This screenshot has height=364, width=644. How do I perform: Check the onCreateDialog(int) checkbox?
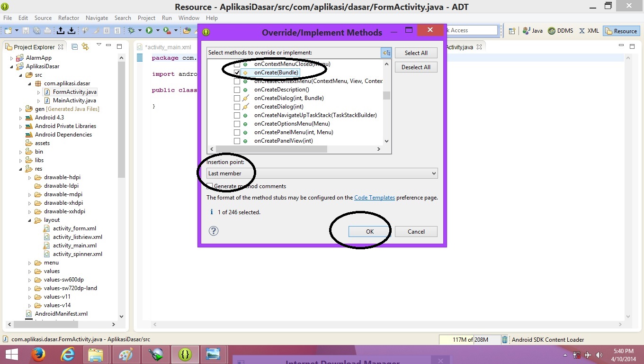click(237, 107)
